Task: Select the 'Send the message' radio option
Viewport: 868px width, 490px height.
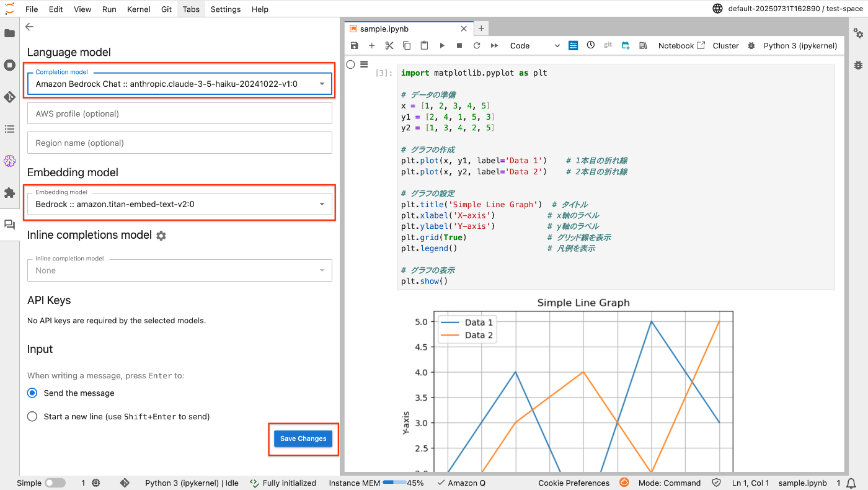Action: pos(32,393)
